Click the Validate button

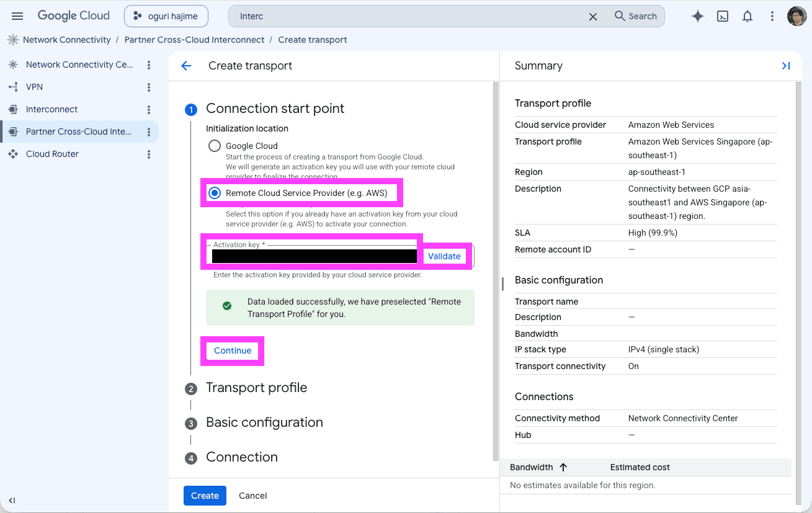click(x=444, y=256)
